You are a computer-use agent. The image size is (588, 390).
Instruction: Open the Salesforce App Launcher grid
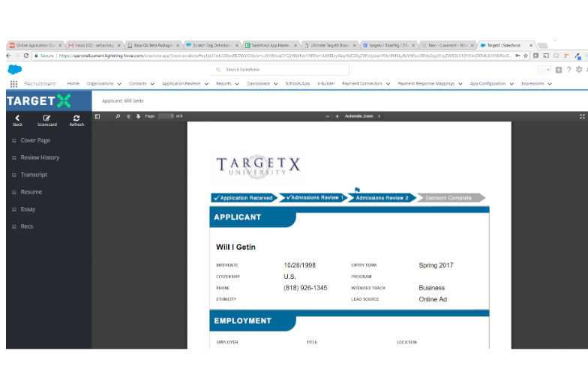point(13,84)
